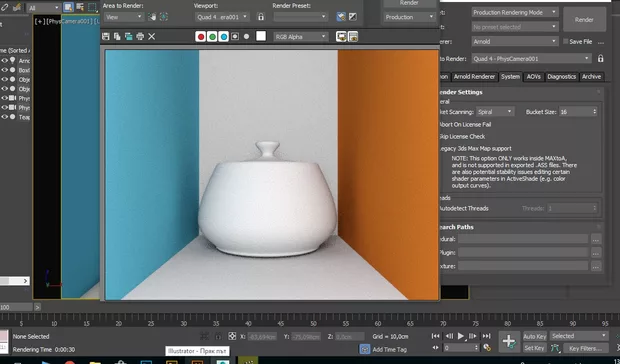Toggle visibility of the Box object row
This screenshot has width=620, height=364.
(4, 70)
